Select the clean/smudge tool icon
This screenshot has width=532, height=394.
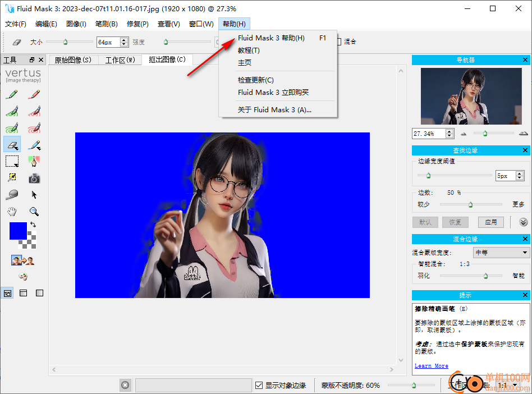coord(12,194)
